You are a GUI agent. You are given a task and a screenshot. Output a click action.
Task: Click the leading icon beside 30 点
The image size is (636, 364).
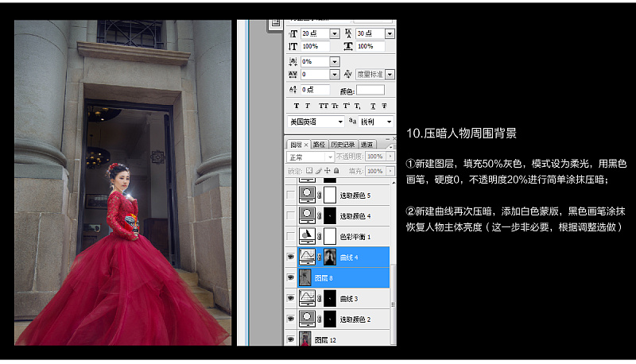coord(348,33)
